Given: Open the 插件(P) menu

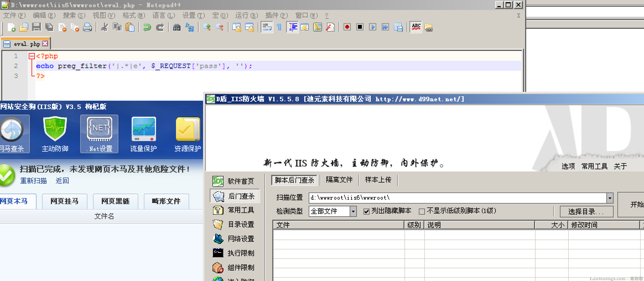Looking at the screenshot, I should point(277,15).
